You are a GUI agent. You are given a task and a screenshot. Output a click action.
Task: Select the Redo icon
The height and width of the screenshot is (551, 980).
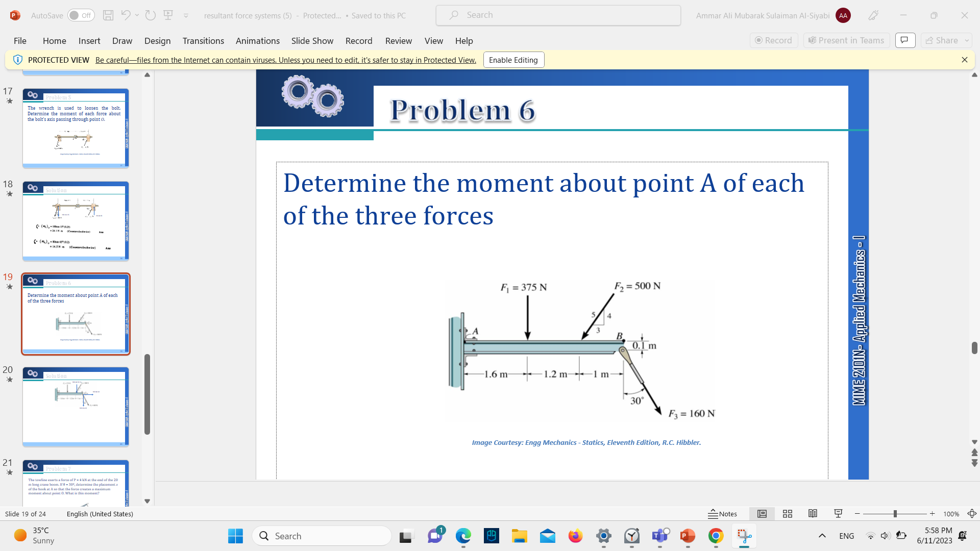coord(151,15)
